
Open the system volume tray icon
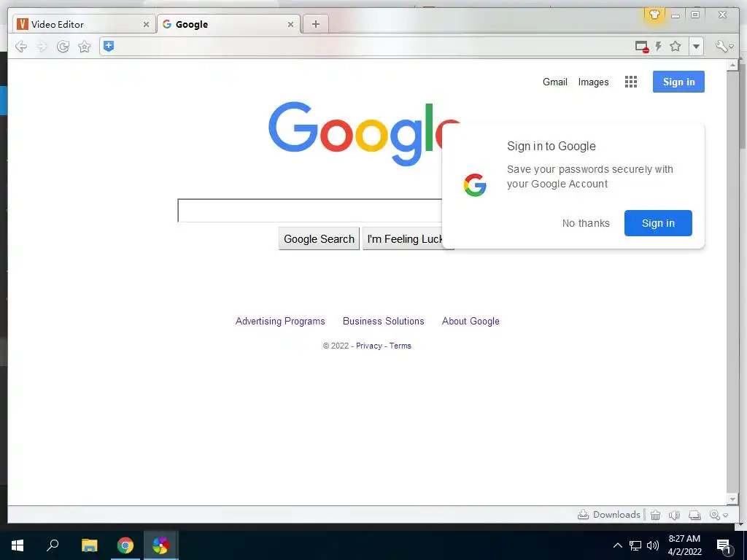653,545
